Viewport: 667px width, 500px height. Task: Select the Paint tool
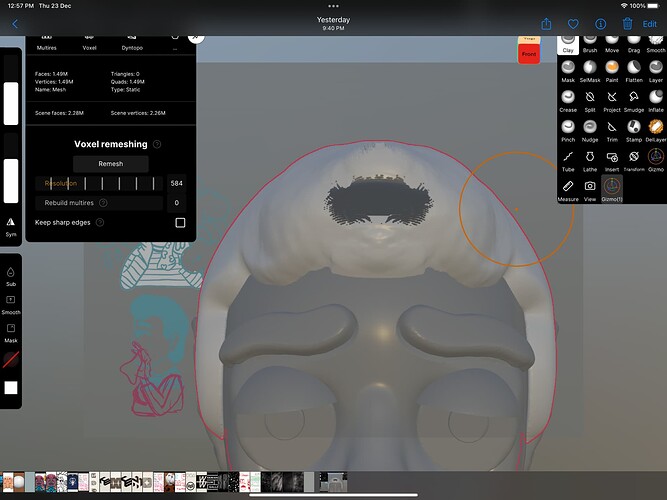pyautogui.click(x=612, y=71)
